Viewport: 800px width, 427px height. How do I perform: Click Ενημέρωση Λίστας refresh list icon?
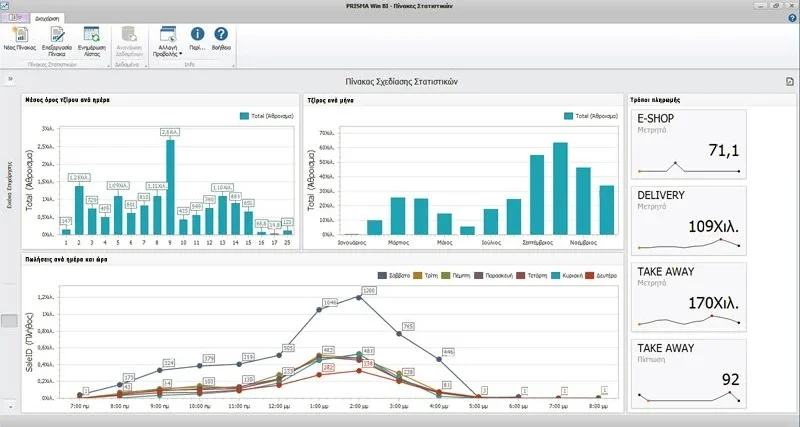[x=92, y=35]
